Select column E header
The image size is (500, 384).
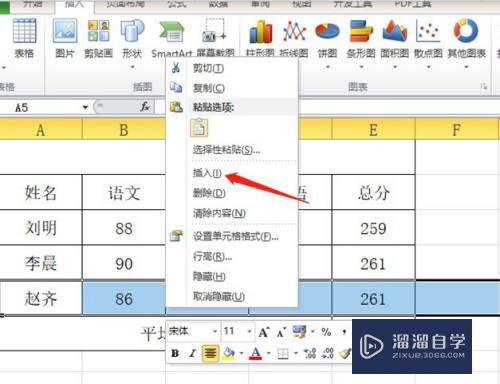coord(373,129)
